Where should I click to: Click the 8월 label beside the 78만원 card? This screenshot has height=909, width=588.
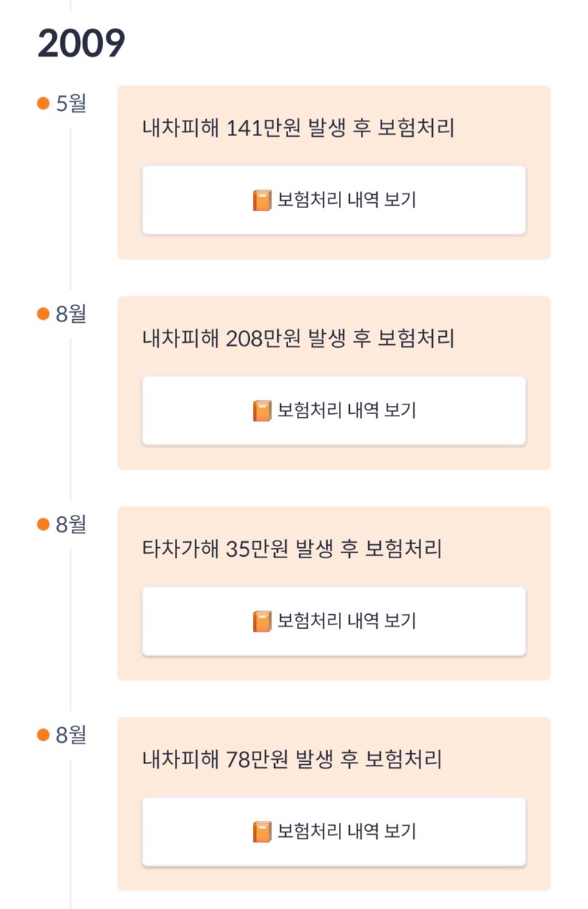click(x=71, y=735)
